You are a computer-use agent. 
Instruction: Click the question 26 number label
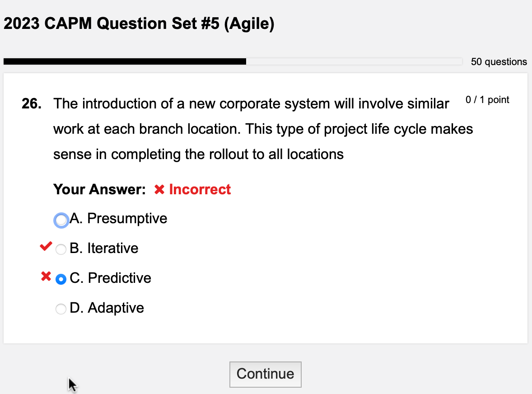30,103
